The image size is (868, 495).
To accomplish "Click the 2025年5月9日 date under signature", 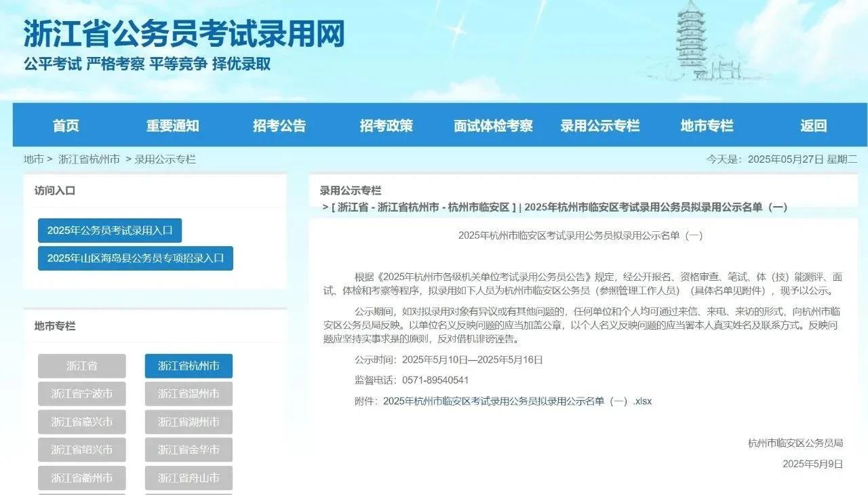I will [x=812, y=464].
